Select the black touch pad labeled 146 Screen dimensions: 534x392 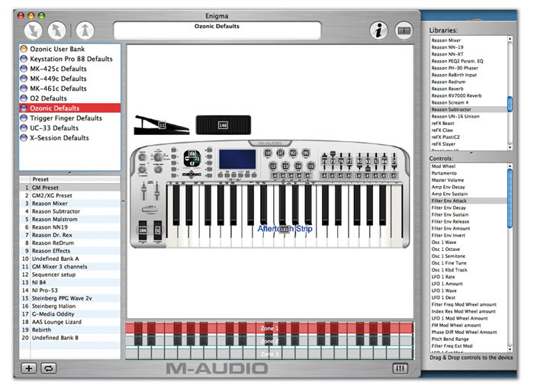click(x=223, y=125)
